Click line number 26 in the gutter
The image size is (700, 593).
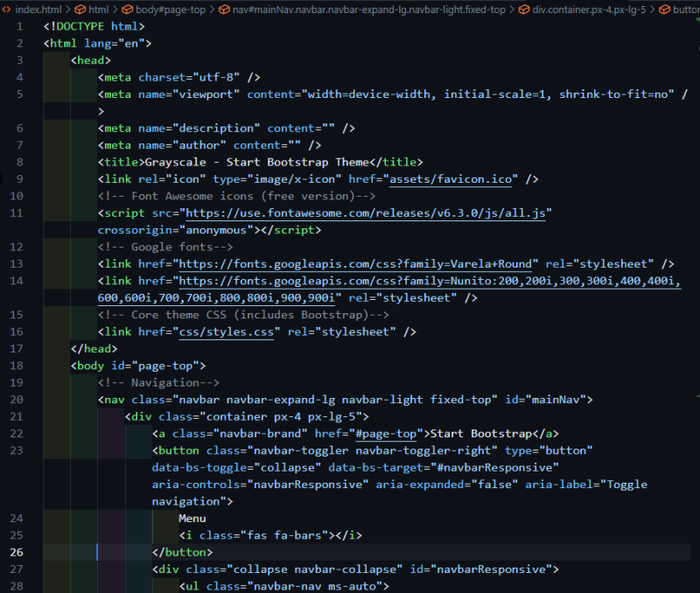[17, 553]
